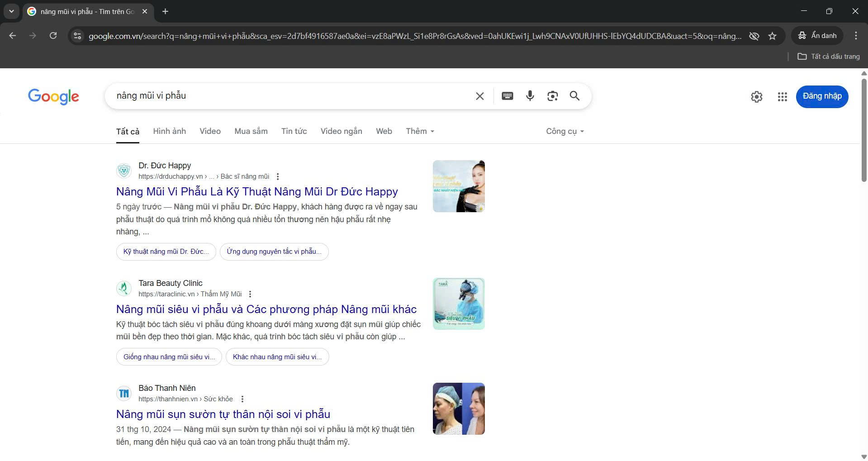Image resolution: width=868 pixels, height=461 pixels.
Task: Click the Khác nhau nâng mũi siêu vi chip
Action: pyautogui.click(x=277, y=357)
